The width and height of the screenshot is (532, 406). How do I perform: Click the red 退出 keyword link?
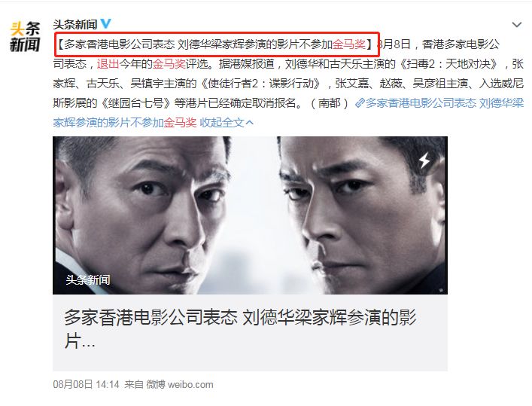(108, 63)
